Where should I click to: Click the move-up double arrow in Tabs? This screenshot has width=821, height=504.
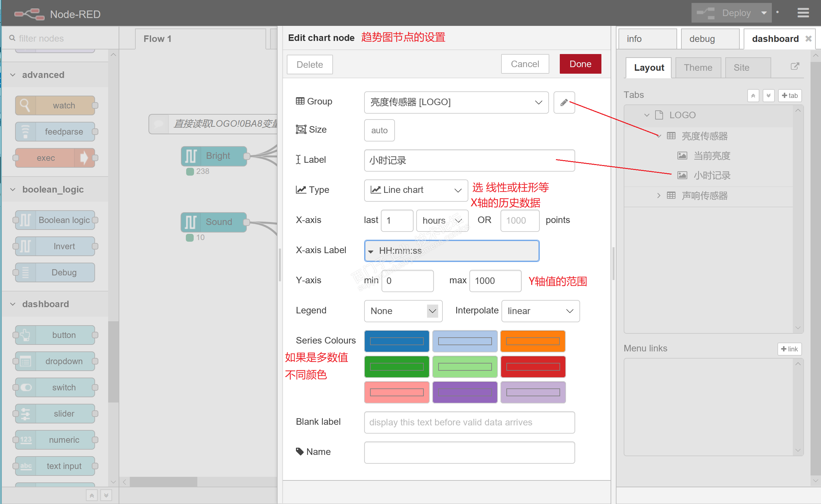pos(753,96)
